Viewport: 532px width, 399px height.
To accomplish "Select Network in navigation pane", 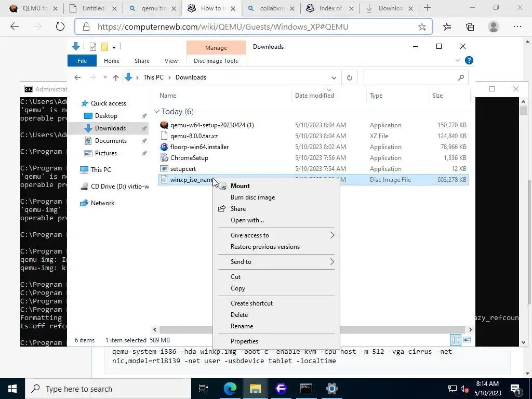I will (x=102, y=203).
